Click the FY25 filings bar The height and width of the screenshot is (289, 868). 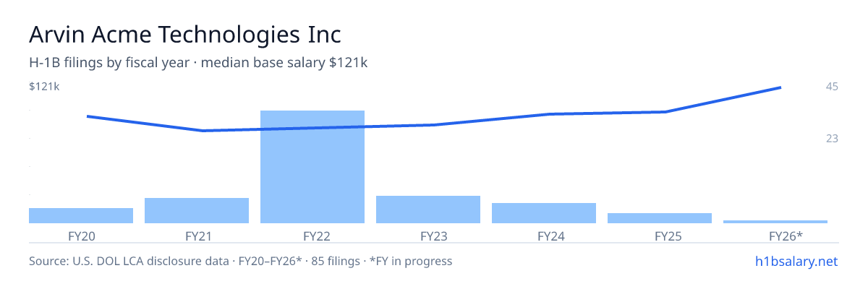[x=660, y=218]
